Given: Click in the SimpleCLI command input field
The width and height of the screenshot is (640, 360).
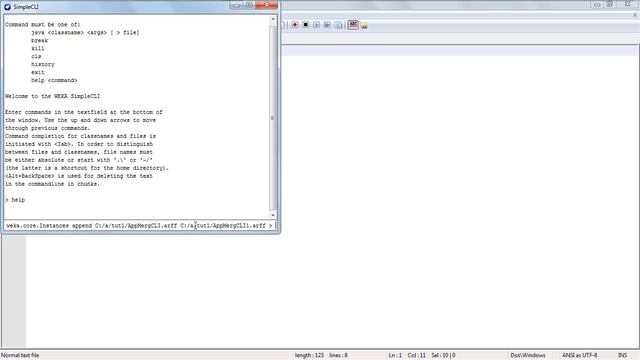Looking at the screenshot, I should (x=140, y=225).
